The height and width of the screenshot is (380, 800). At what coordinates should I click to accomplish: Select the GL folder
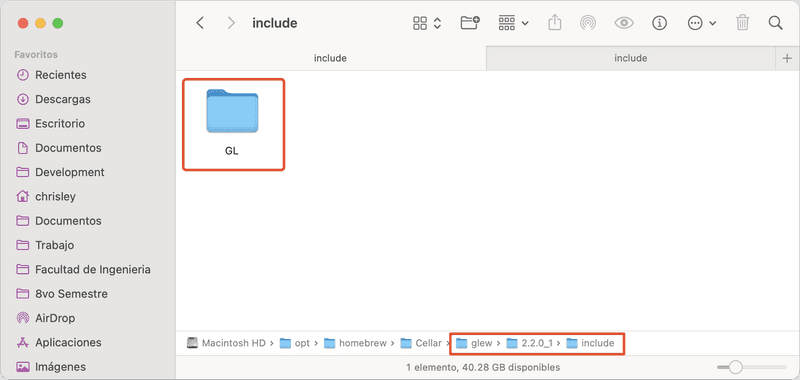232,123
